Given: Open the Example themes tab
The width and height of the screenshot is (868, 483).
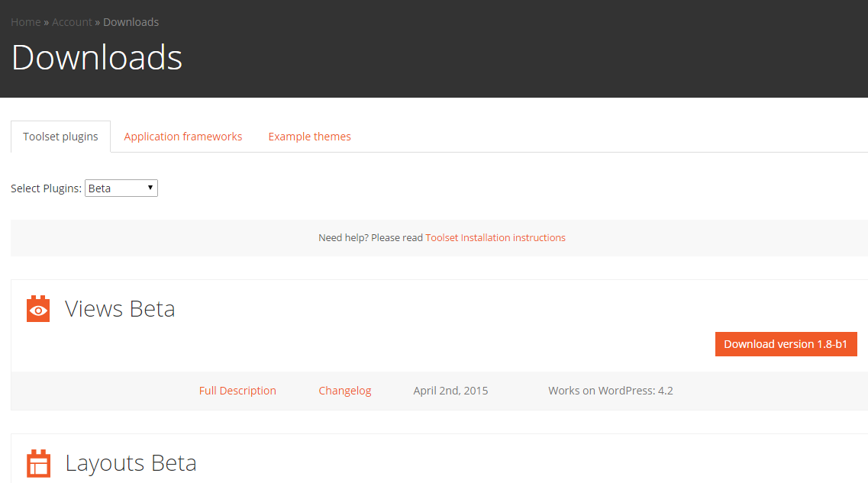Looking at the screenshot, I should click(309, 137).
